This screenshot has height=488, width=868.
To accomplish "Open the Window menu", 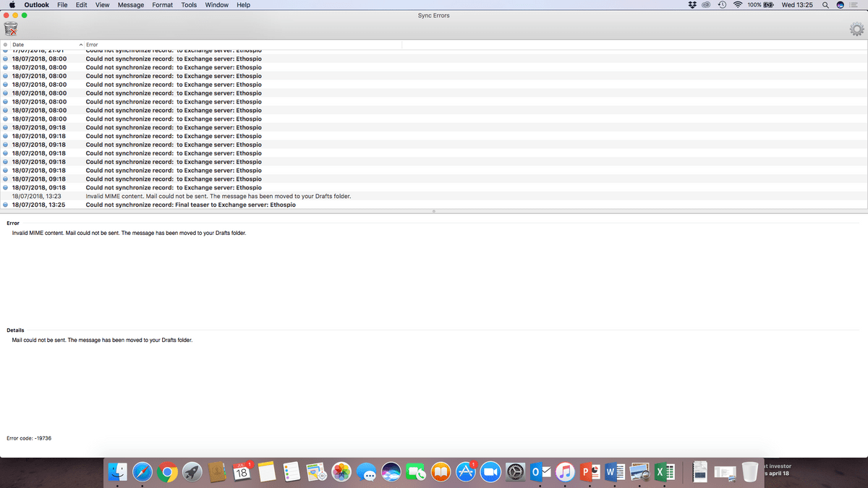I will [216, 4].
